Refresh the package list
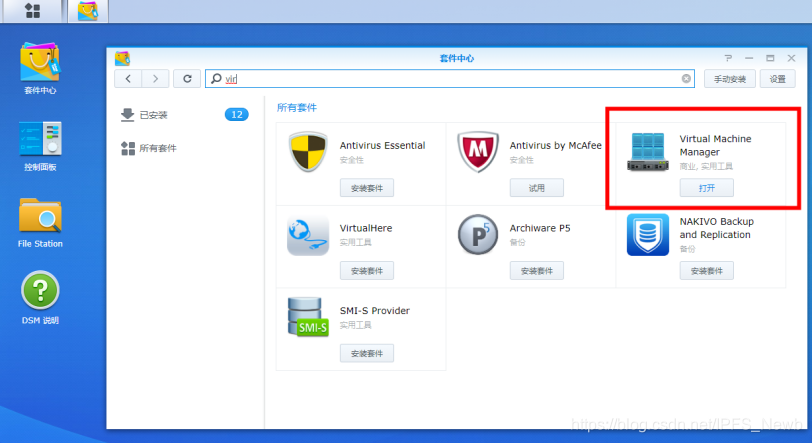The width and height of the screenshot is (812, 443). (187, 79)
